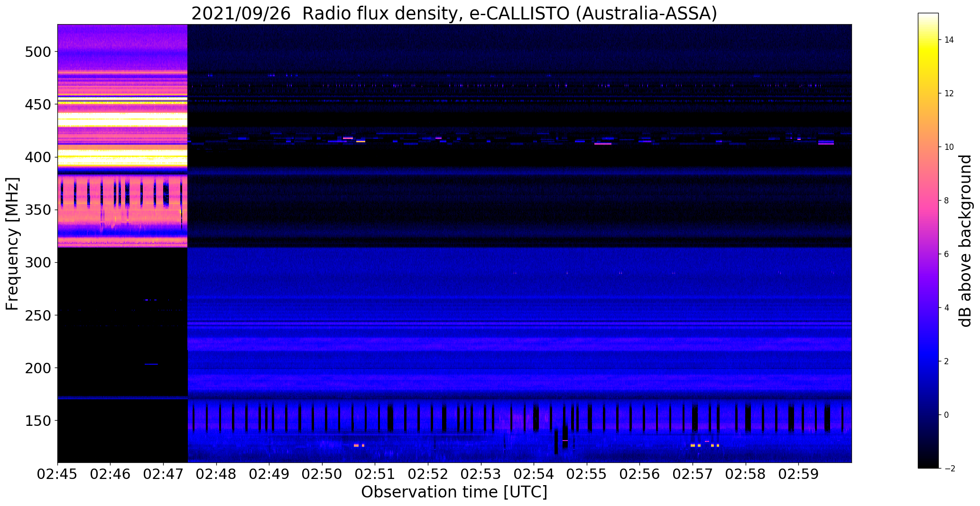Click the 'Observation time [UTC]' axis label
980x506 pixels.
pyautogui.click(x=454, y=492)
